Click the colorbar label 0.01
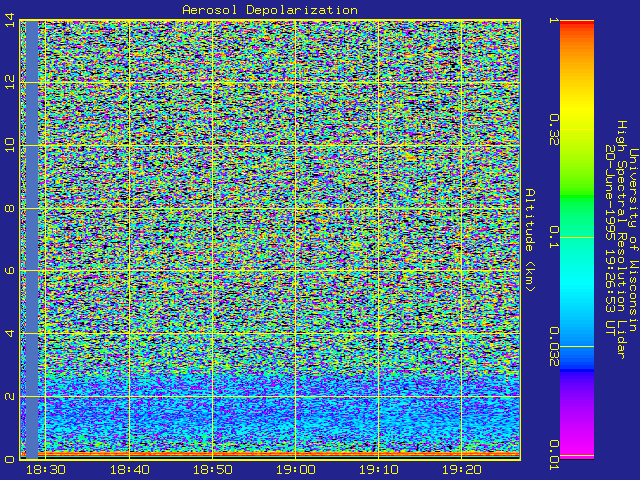Screen dimensions: 640x480 (x=553, y=455)
